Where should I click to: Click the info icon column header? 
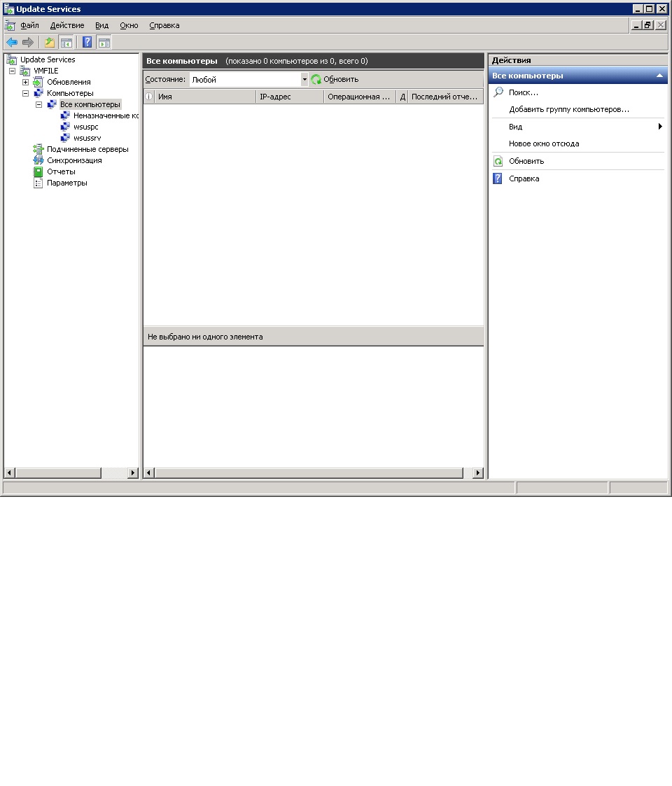point(149,97)
